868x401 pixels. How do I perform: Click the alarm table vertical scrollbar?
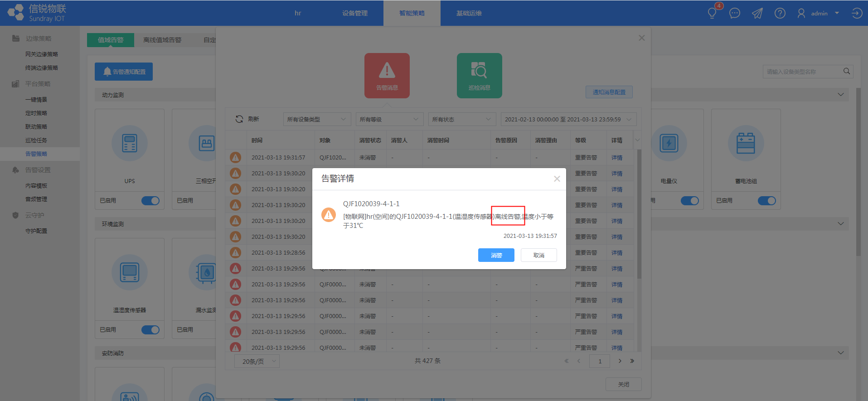[640, 214]
